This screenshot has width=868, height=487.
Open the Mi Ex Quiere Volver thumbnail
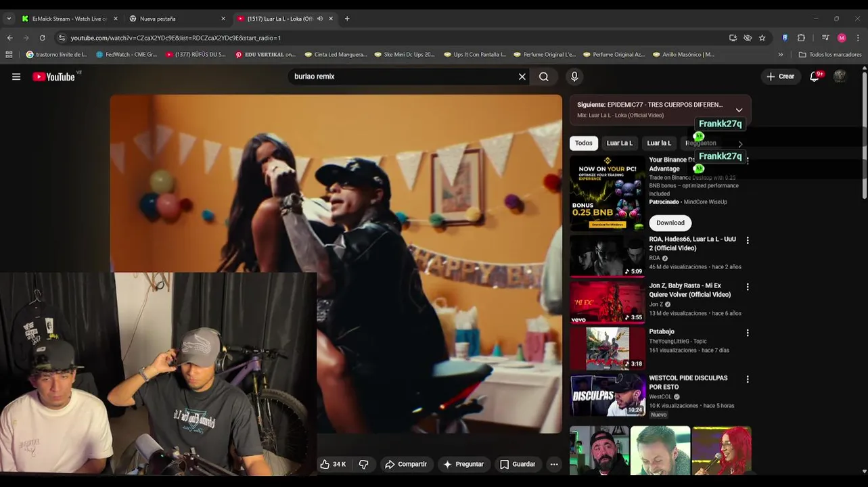pos(608,302)
